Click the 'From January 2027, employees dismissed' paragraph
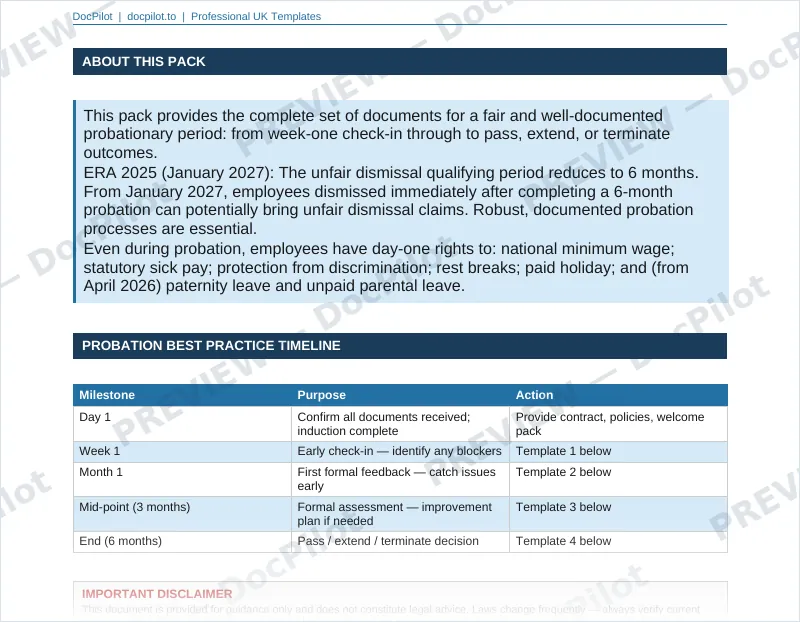 tap(388, 210)
